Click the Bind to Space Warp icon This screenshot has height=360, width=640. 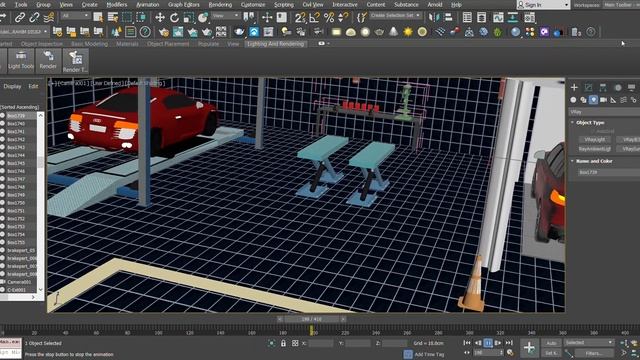(x=49, y=18)
